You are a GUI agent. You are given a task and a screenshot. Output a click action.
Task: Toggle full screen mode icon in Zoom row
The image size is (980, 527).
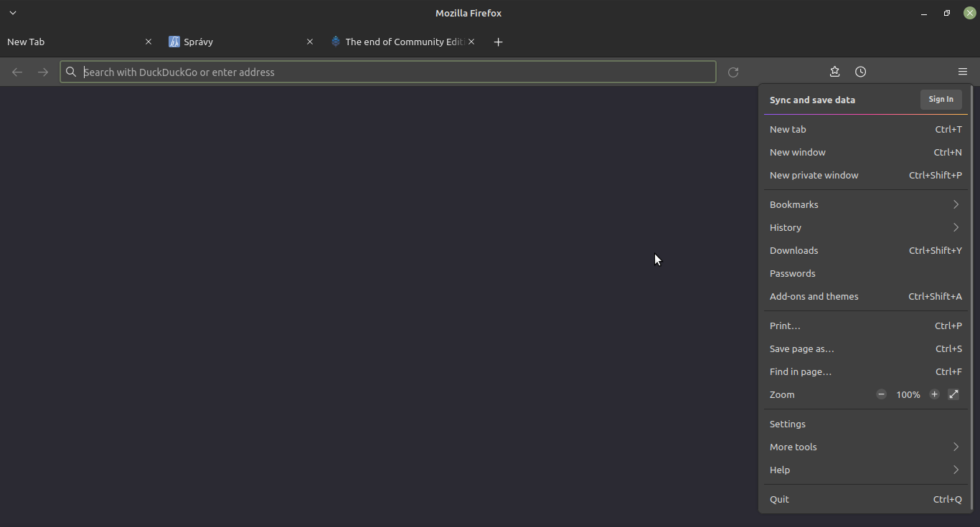pos(953,394)
